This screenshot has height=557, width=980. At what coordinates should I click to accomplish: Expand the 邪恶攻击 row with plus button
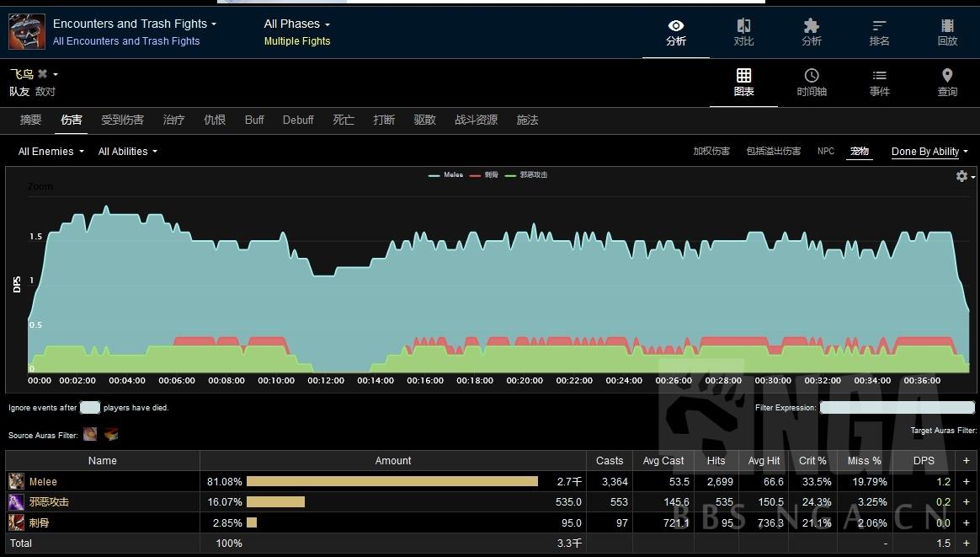click(x=967, y=502)
